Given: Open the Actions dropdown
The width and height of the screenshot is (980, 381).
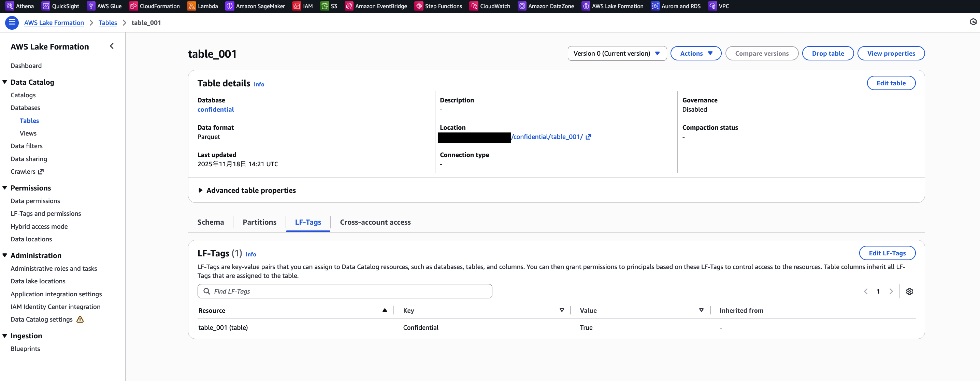Looking at the screenshot, I should (695, 53).
